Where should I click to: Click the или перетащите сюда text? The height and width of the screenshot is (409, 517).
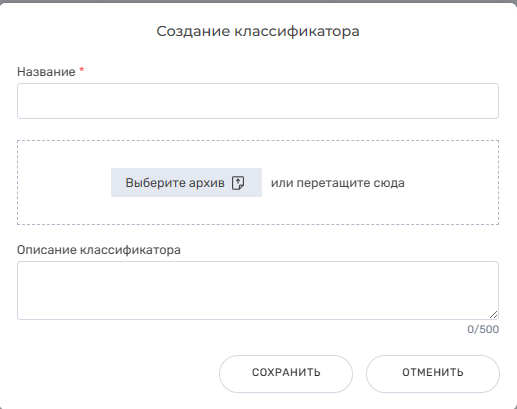pyautogui.click(x=338, y=183)
